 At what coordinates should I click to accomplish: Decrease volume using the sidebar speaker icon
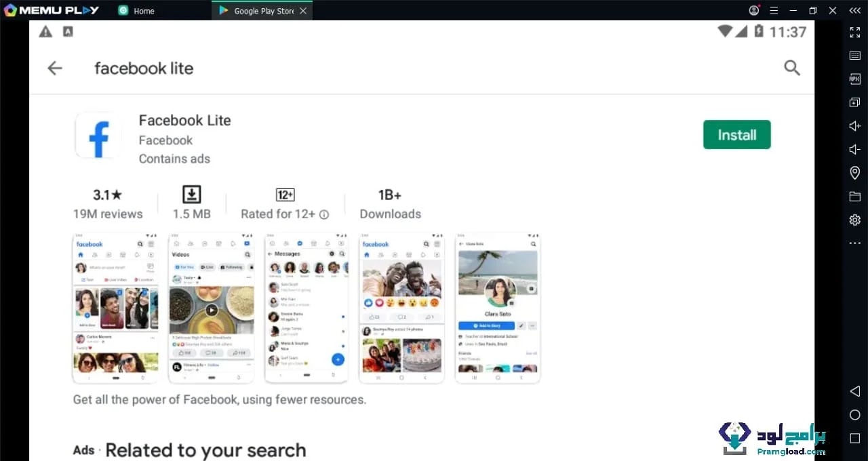[x=855, y=150]
